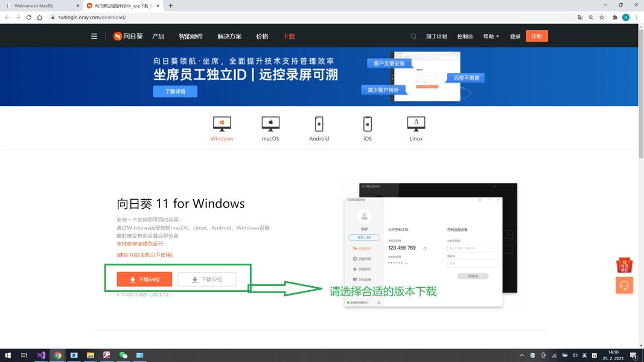The image size is (644, 362).
Task: Open the 控制台 console link
Action: click(465, 37)
